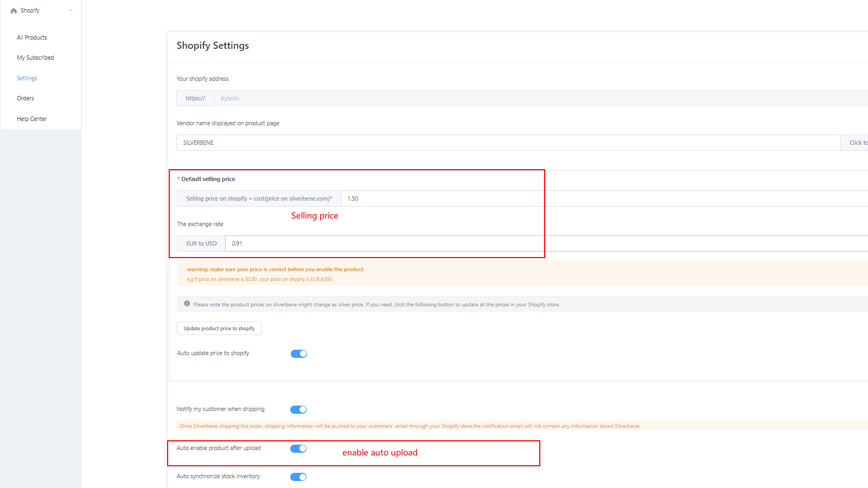Click the selling price multiplier field
868x488 pixels.
pos(604,198)
